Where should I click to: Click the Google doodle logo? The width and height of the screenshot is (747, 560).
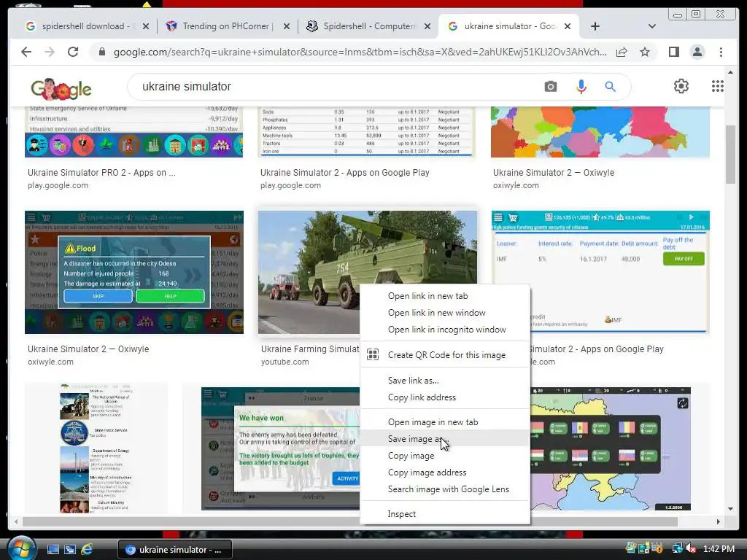click(x=61, y=88)
